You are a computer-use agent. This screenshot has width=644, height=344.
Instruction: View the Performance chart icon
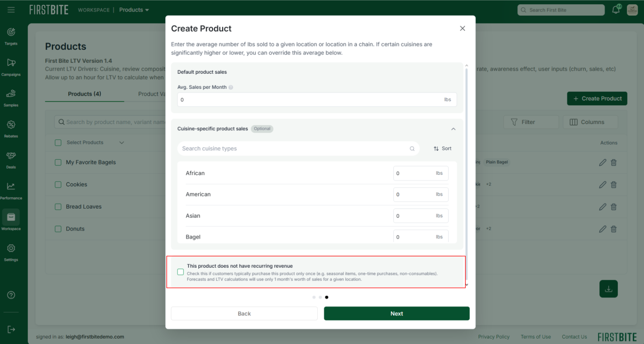click(11, 186)
